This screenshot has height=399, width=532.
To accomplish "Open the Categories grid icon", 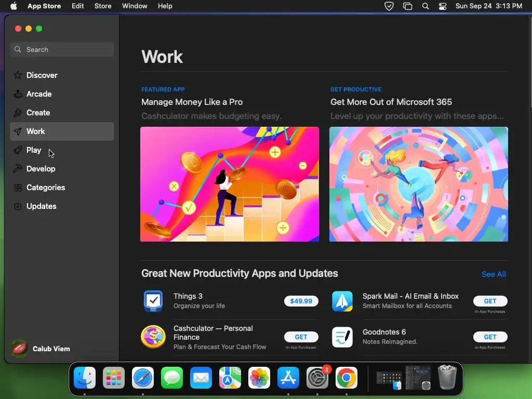I will (18, 187).
